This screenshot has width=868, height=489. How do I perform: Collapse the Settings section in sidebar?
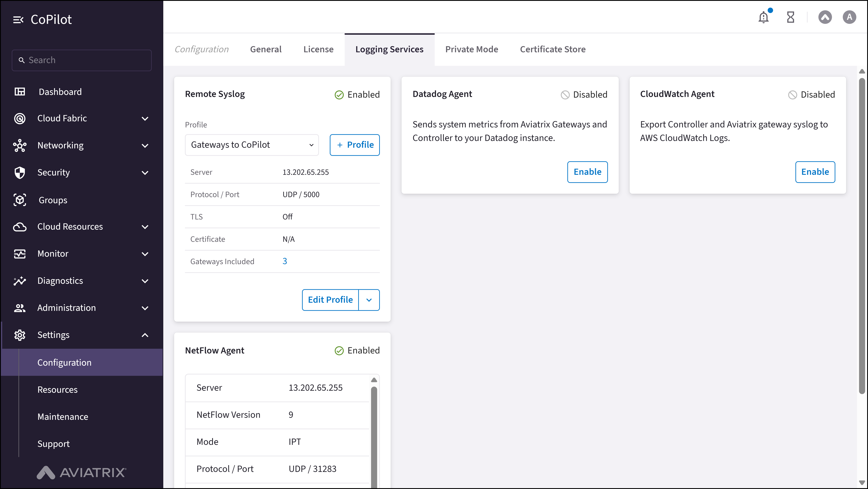pyautogui.click(x=145, y=335)
